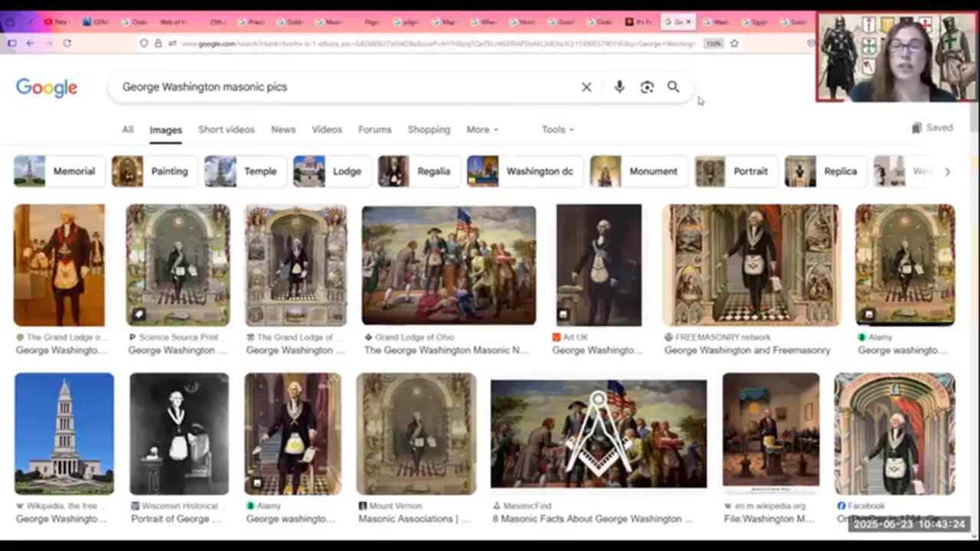
Task: Submit search with magnifier icon
Action: [673, 87]
